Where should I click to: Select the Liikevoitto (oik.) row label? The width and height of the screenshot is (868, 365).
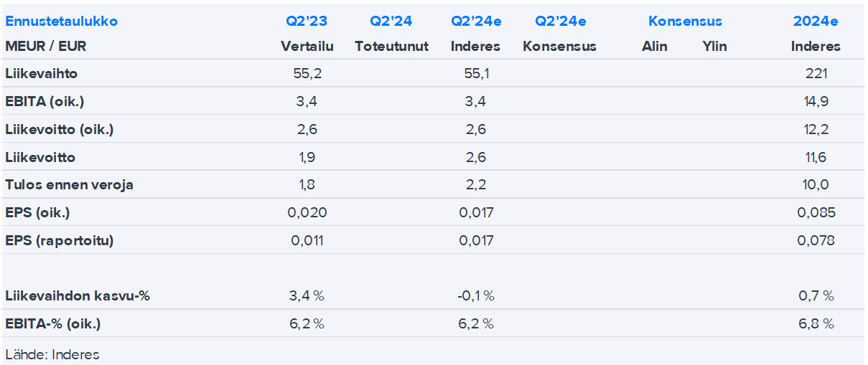[60, 129]
